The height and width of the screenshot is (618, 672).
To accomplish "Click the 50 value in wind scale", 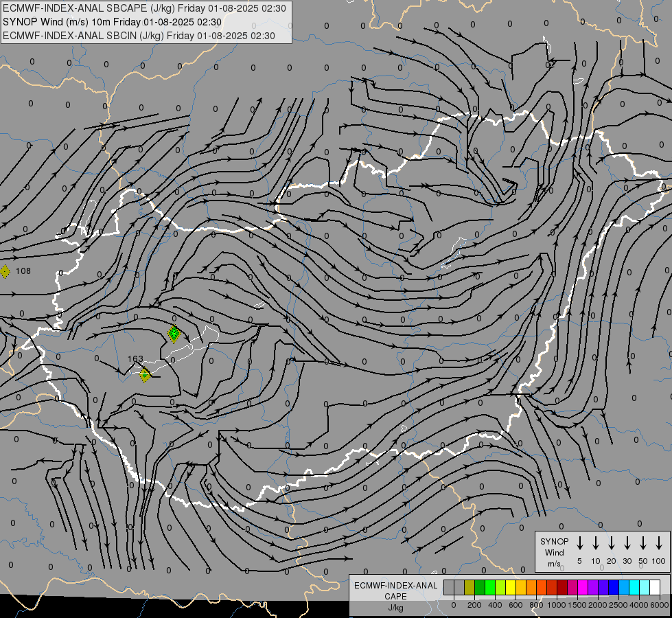I will click(x=643, y=561).
